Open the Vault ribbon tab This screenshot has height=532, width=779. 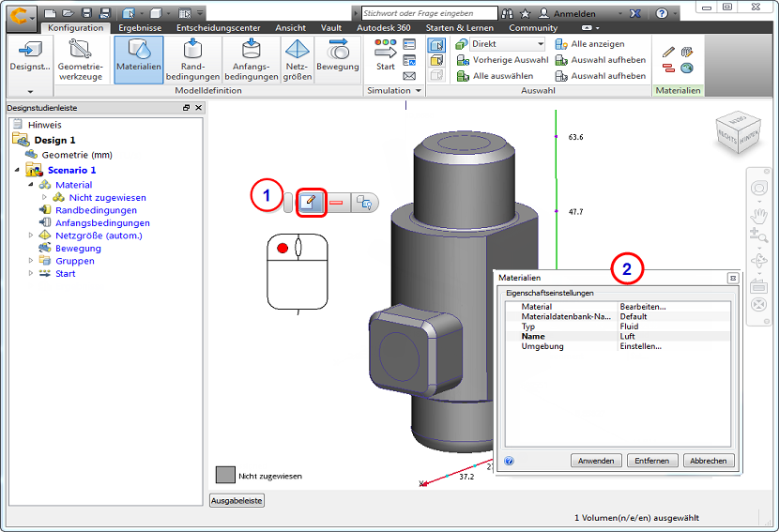point(331,28)
